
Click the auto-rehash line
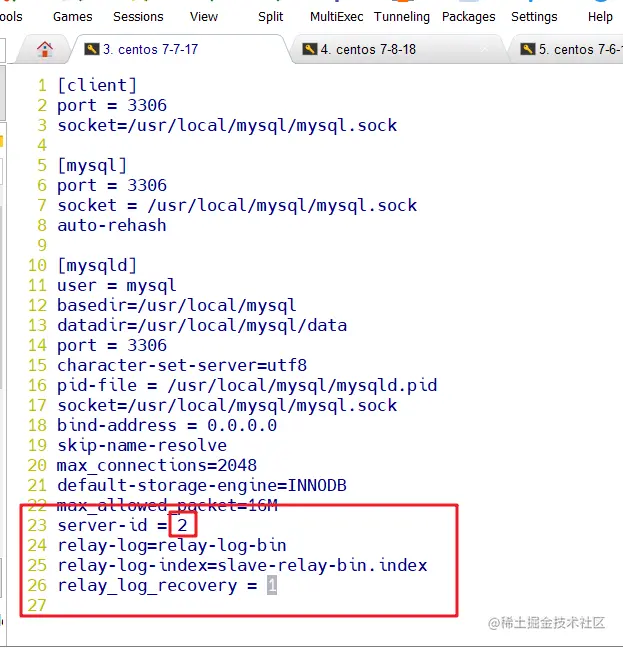coord(112,226)
